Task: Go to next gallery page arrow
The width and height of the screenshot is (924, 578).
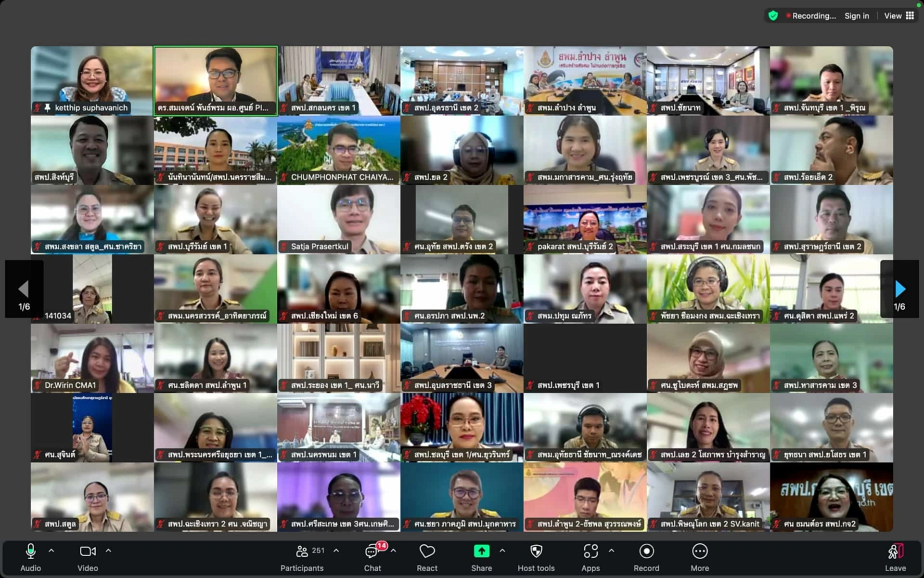Action: click(899, 289)
